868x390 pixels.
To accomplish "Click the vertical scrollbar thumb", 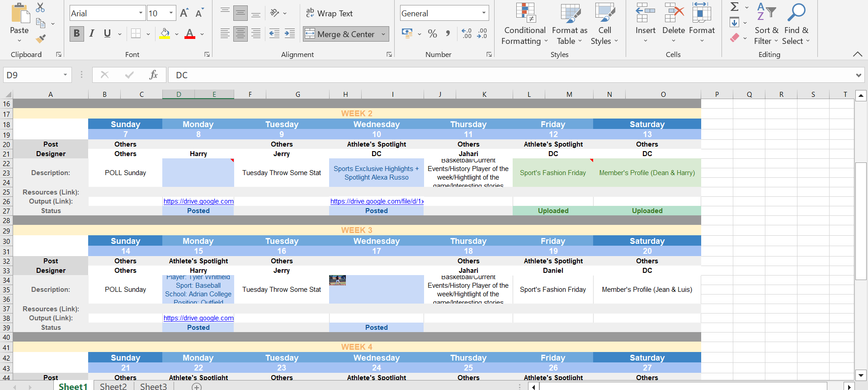I will tap(861, 221).
